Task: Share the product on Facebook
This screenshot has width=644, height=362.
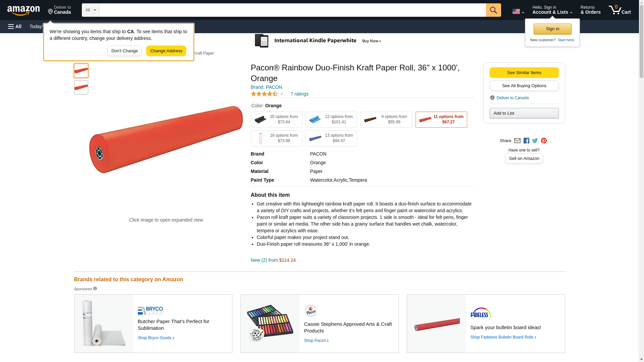Action: click(526, 141)
